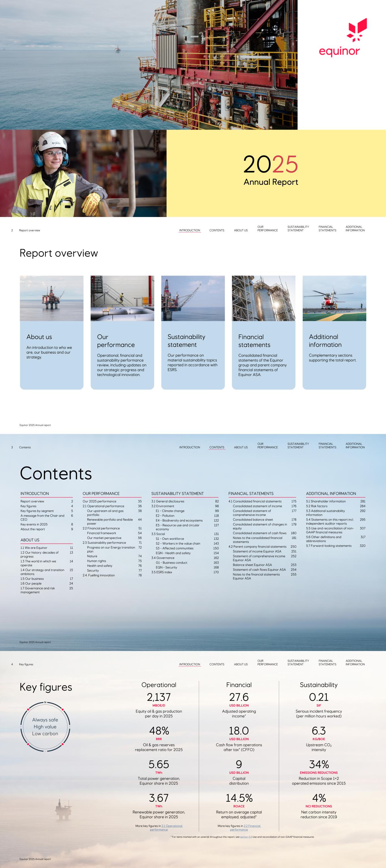Click the Equinor logo on the cover page
Screen dimensions: 386x868
tap(341, 37)
